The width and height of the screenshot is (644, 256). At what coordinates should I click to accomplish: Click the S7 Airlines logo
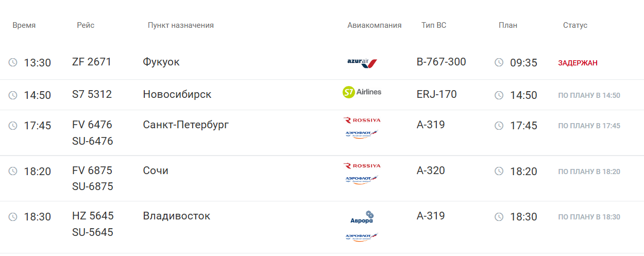(362, 92)
